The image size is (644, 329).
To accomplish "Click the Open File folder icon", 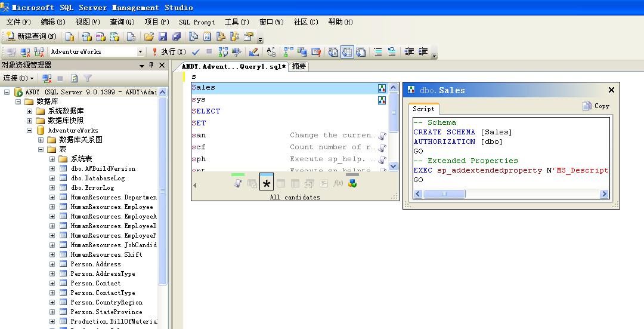I will (x=148, y=36).
